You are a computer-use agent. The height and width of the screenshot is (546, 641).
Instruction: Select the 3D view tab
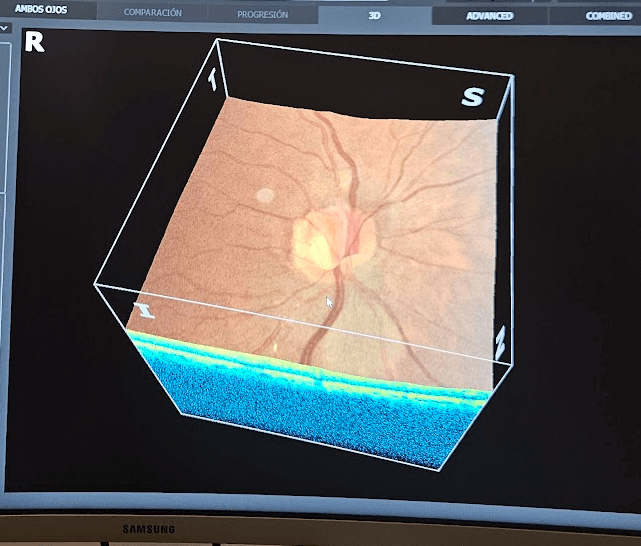(x=375, y=16)
